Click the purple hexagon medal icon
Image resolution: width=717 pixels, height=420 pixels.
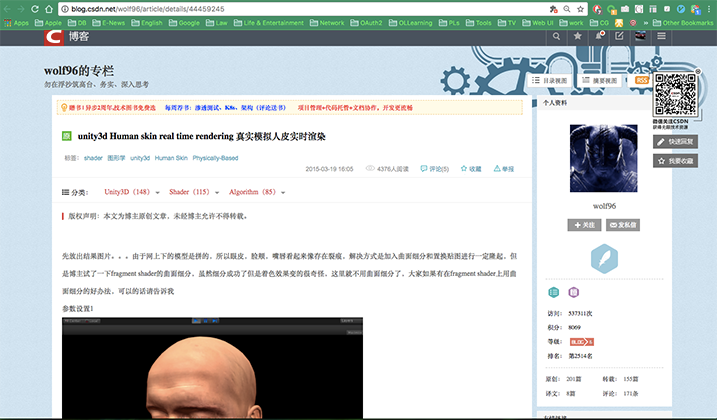click(x=573, y=292)
